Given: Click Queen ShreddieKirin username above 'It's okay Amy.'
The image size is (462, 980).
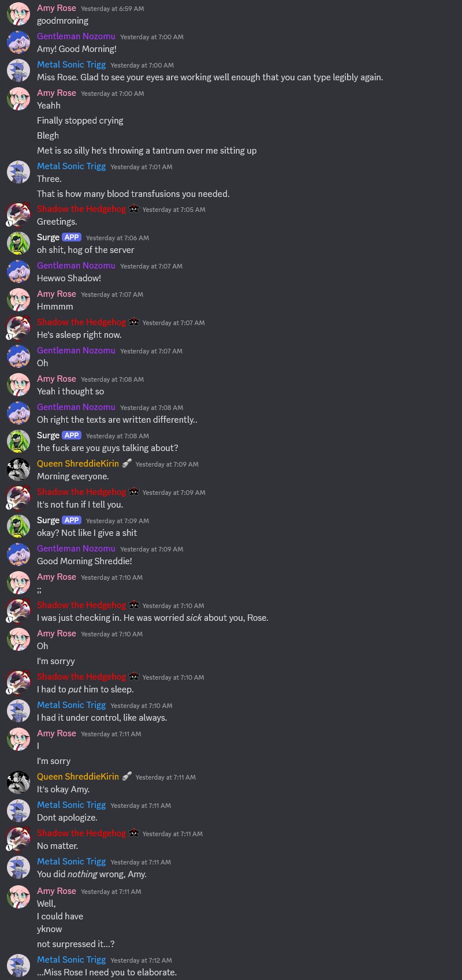Looking at the screenshot, I should (x=78, y=777).
